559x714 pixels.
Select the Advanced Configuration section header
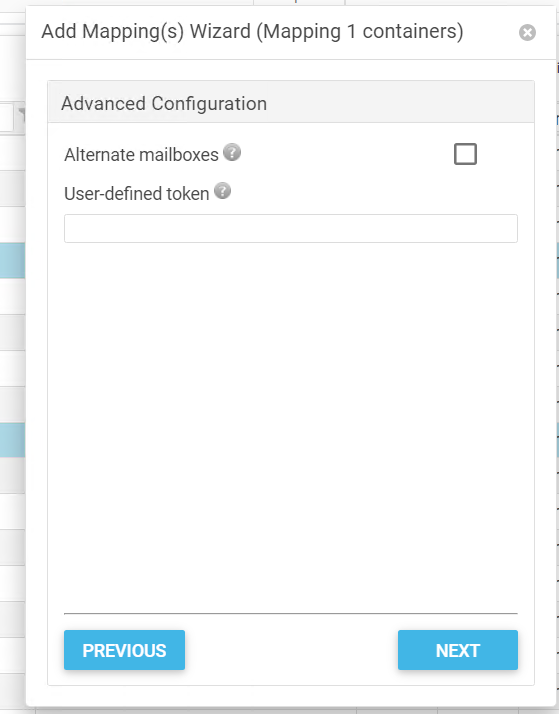(290, 102)
